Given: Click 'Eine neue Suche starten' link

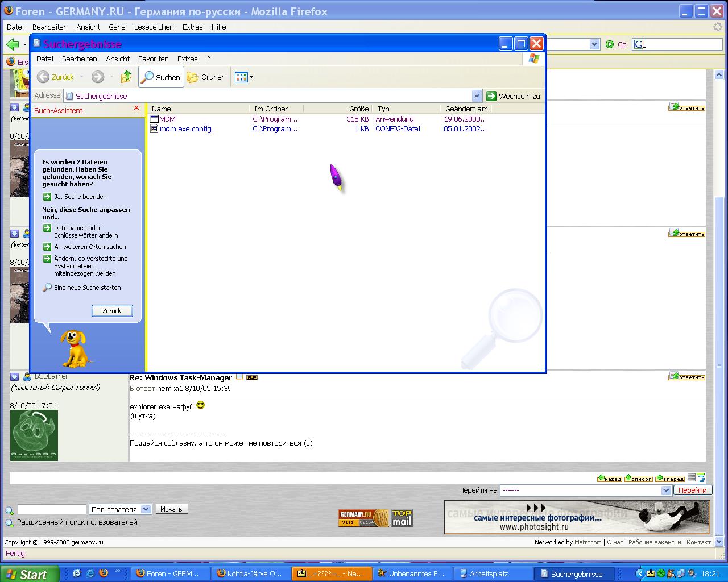Looking at the screenshot, I should coord(87,288).
